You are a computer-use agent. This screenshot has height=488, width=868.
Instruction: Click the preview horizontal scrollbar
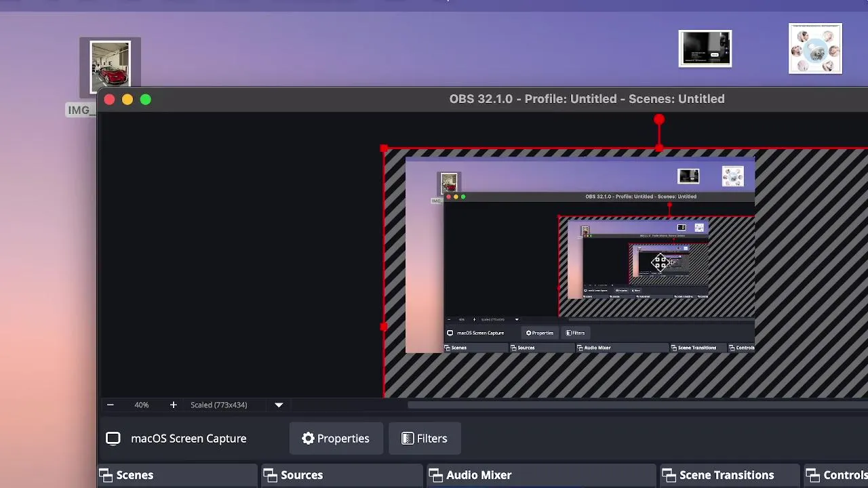(637, 405)
